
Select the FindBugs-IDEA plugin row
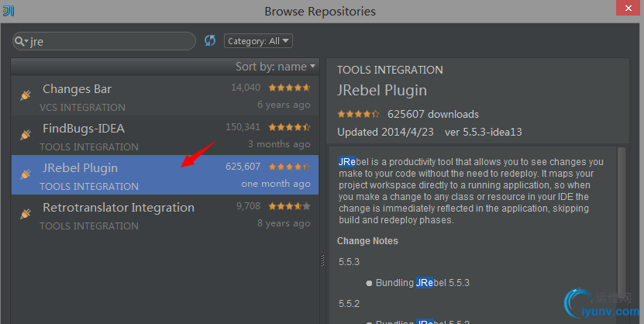(x=165, y=136)
